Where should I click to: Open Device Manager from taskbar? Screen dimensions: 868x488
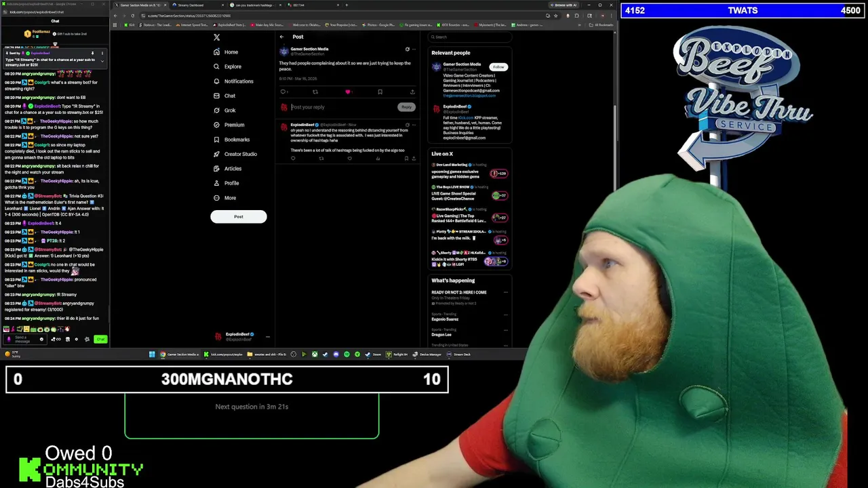(428, 354)
